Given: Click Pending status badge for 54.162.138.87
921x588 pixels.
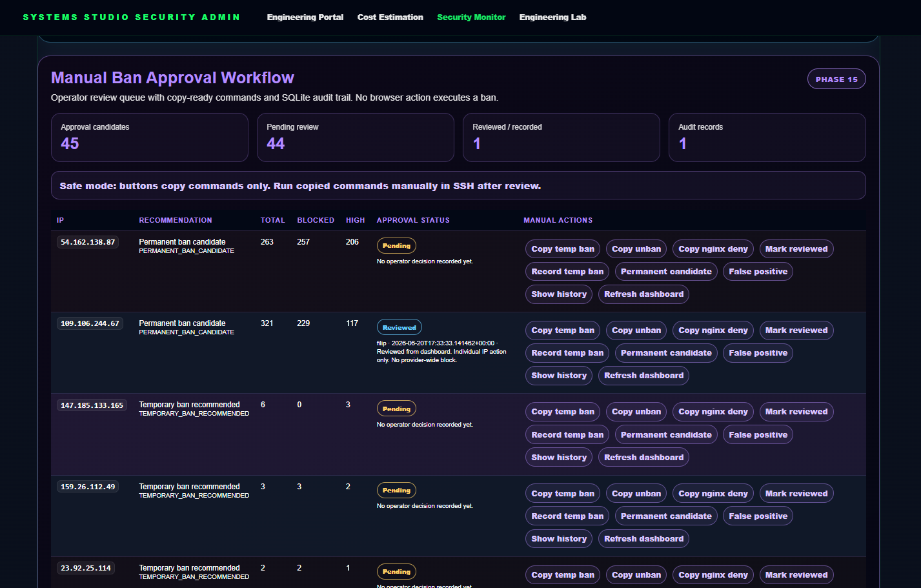Looking at the screenshot, I should pos(396,246).
